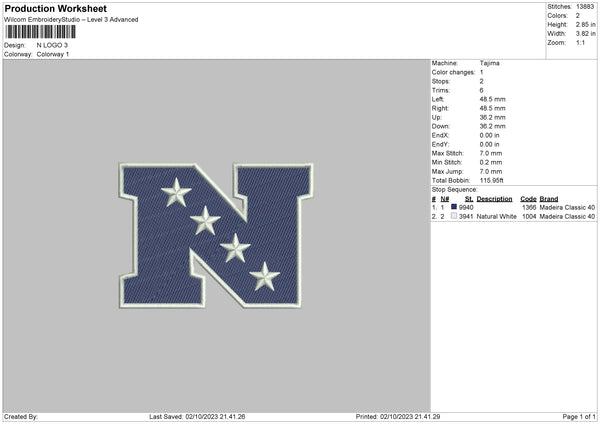Click the Stop Sequence heading

pos(455,190)
